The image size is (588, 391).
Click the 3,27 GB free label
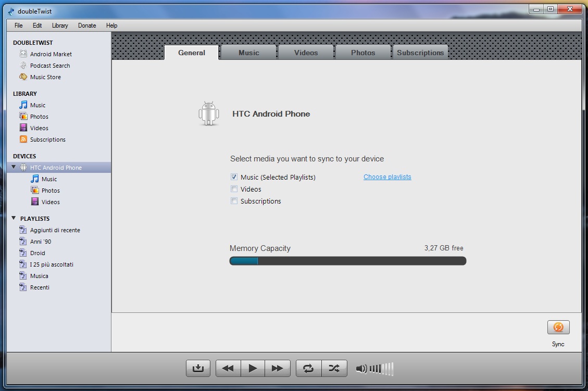(x=444, y=248)
